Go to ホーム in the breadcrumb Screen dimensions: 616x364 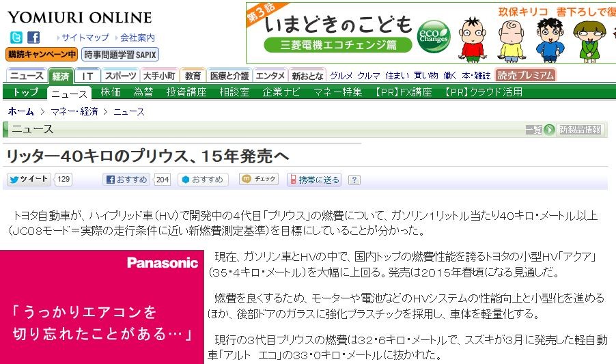(x=20, y=111)
